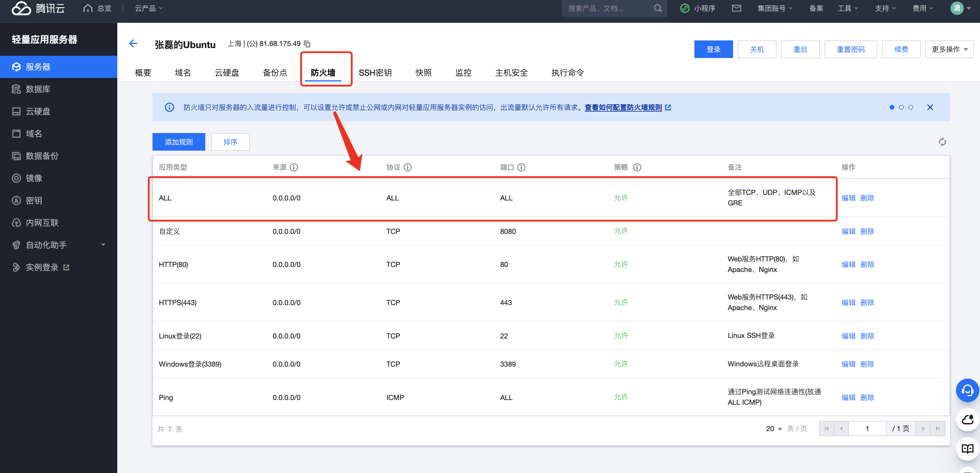Click the 添加规则 button
This screenshot has height=473, width=980.
[x=179, y=142]
